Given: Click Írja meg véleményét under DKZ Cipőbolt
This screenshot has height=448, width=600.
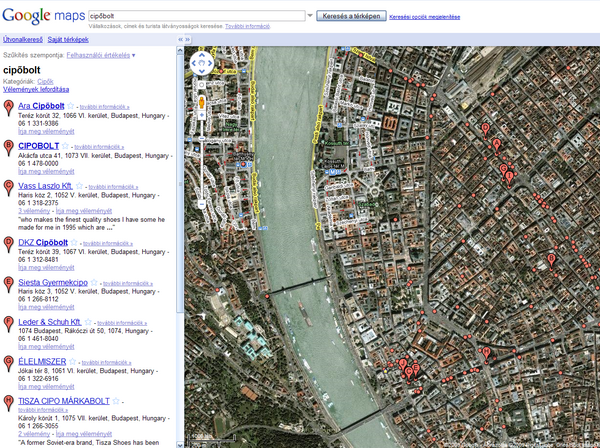Looking at the screenshot, I should pos(46,267).
